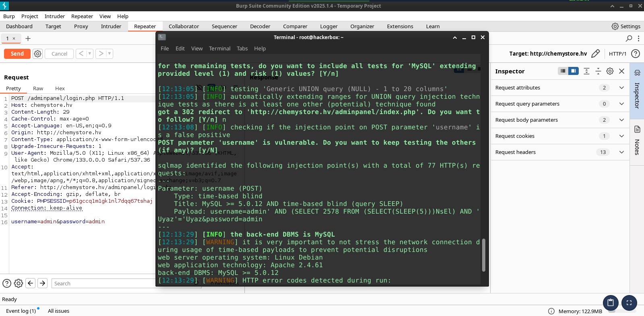Viewport: 644px width, 316px height.
Task: Click the clipboard floating button
Action: coord(611,303)
